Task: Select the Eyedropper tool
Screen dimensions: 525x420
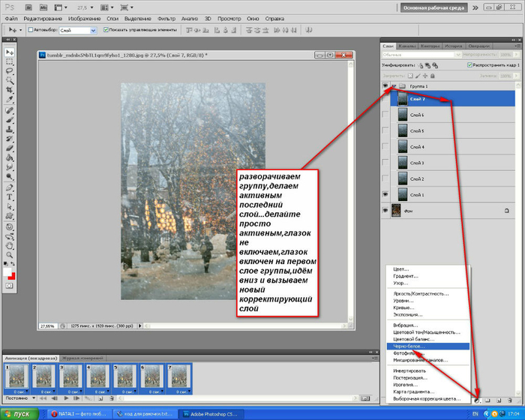Action: pos(9,100)
